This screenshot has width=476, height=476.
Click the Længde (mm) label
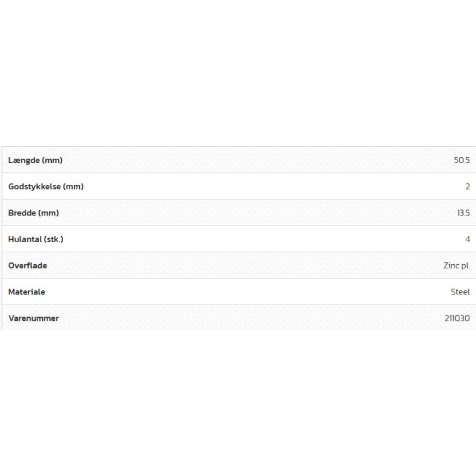35,160
